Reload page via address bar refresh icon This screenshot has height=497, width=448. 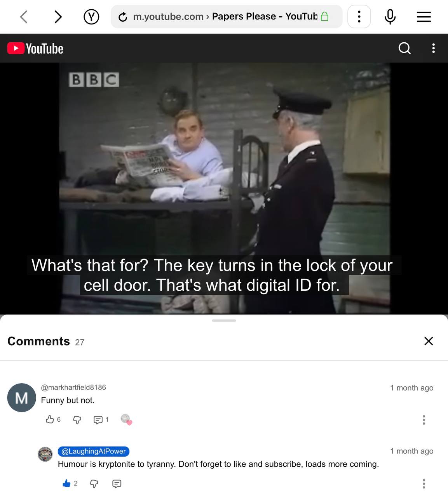point(123,17)
